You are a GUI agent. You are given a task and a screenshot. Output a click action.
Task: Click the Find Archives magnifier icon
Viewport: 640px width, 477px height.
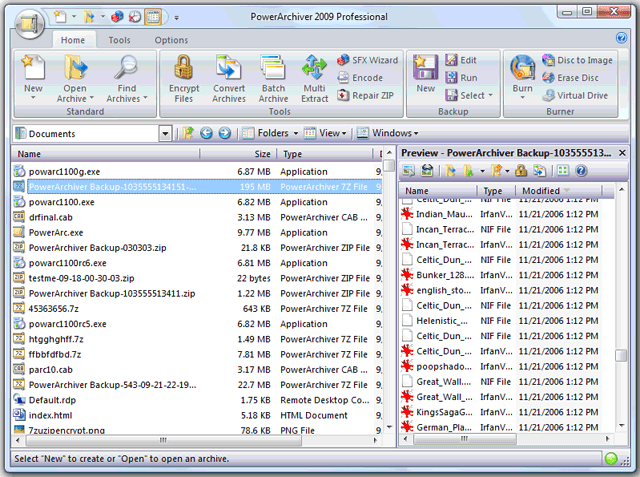tap(126, 67)
